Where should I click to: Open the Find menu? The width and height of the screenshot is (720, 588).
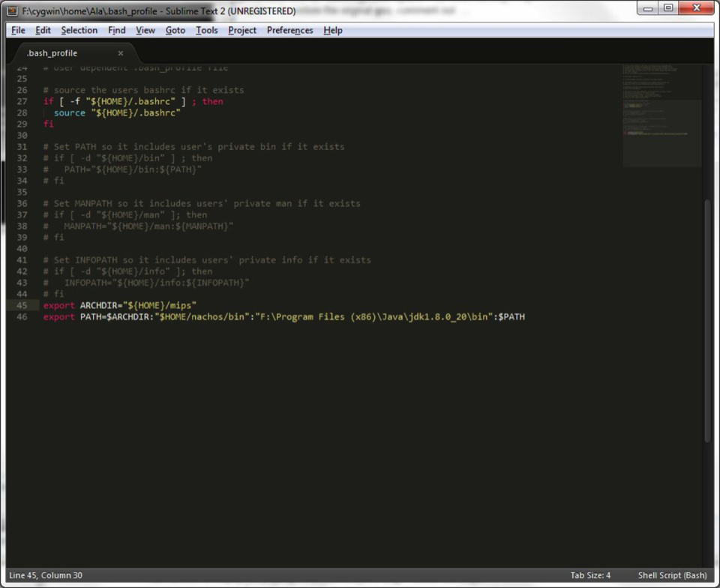[x=116, y=30]
